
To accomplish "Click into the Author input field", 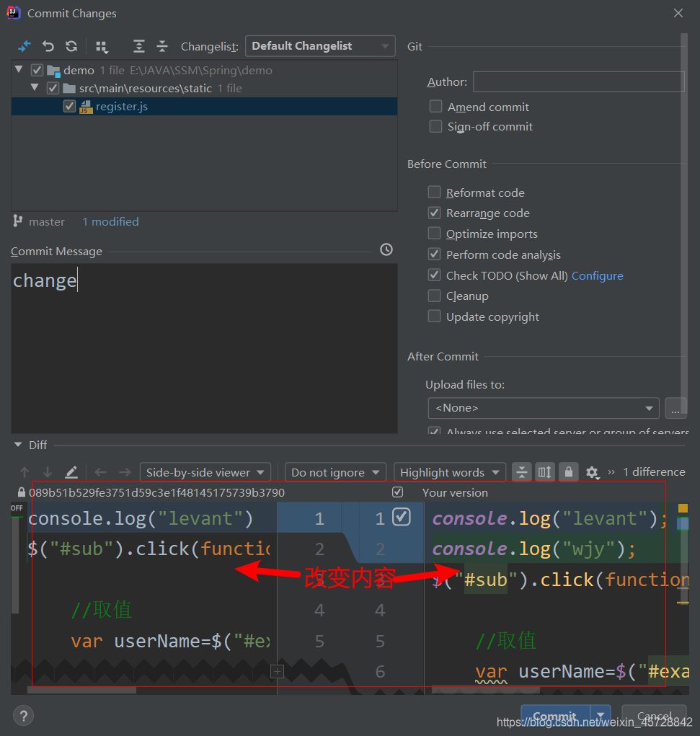I will pos(578,81).
